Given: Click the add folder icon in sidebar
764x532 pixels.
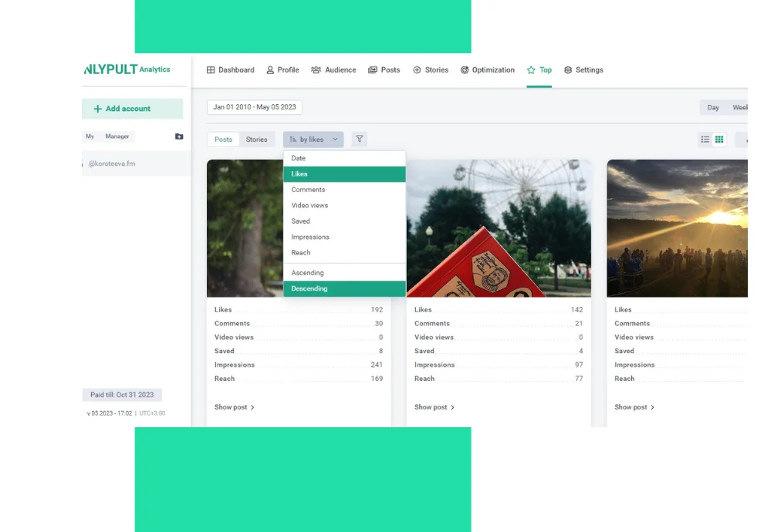Looking at the screenshot, I should pyautogui.click(x=179, y=136).
